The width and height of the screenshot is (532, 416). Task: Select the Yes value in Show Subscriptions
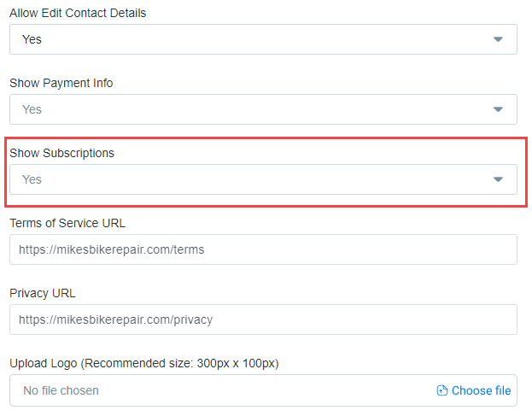coord(32,179)
